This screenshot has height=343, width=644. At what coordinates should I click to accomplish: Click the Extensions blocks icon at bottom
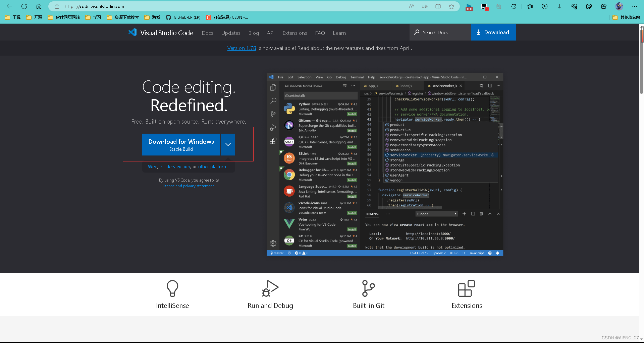point(467,288)
